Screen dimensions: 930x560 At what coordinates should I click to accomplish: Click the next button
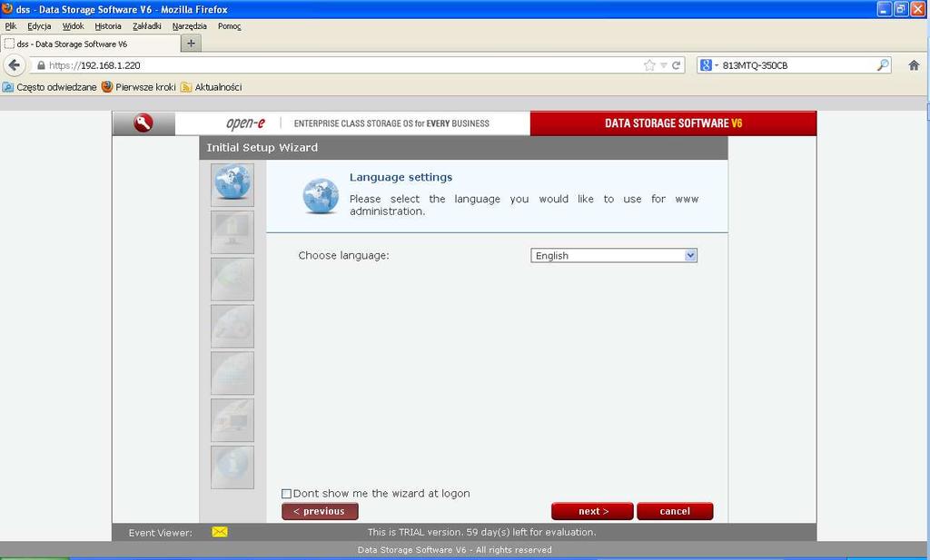click(x=592, y=511)
